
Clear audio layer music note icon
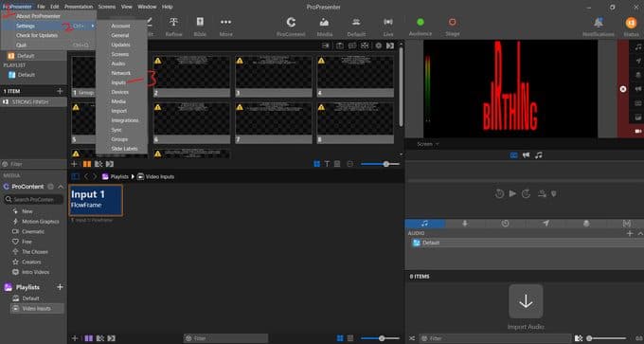(637, 47)
